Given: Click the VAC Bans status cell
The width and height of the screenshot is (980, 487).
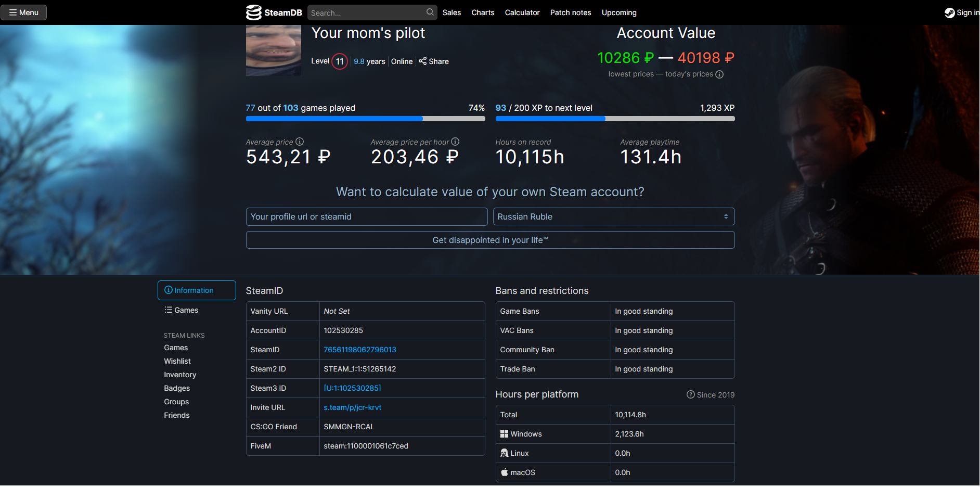Looking at the screenshot, I should coord(672,330).
